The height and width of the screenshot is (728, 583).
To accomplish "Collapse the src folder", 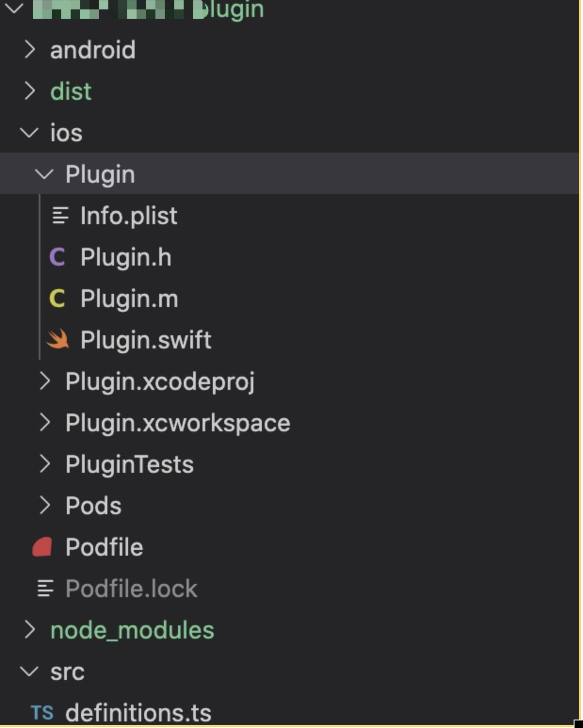I will click(29, 671).
